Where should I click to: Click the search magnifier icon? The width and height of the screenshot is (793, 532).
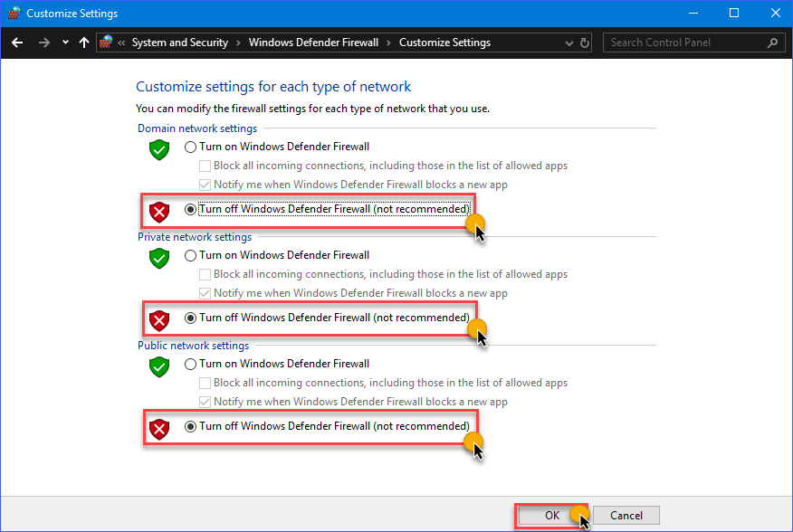772,43
